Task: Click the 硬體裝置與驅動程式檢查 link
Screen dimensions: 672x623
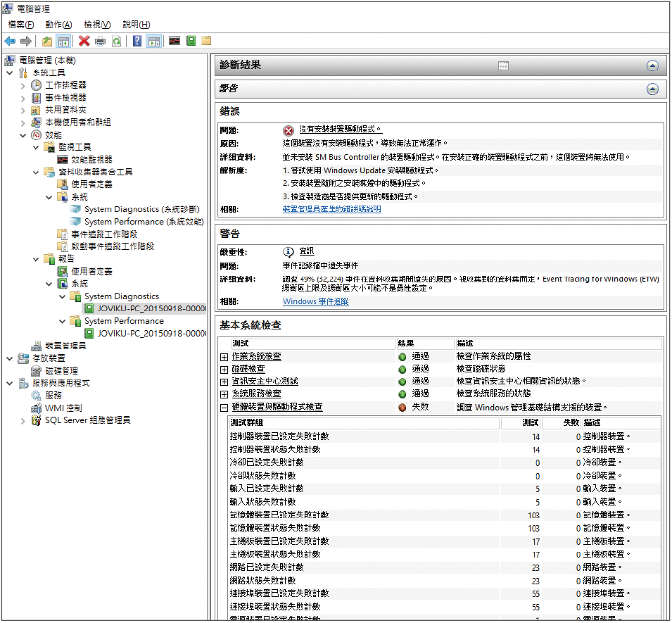Action: pos(277,407)
